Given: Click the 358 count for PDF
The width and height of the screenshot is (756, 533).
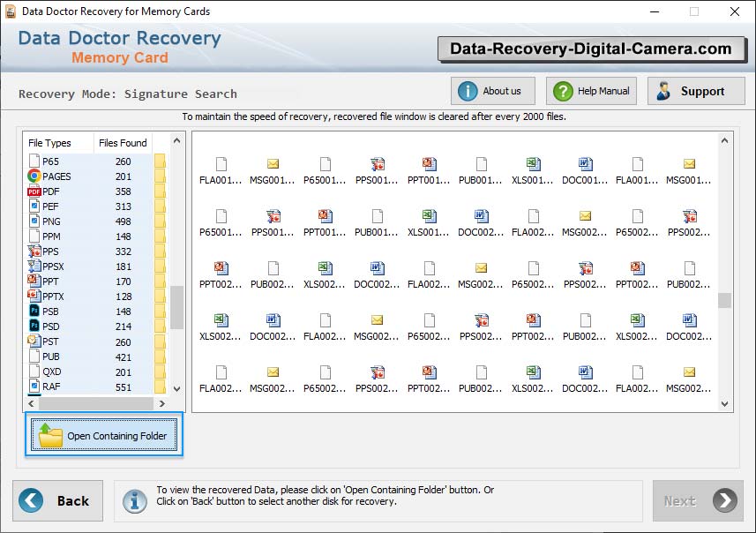Looking at the screenshot, I should coord(123,191).
